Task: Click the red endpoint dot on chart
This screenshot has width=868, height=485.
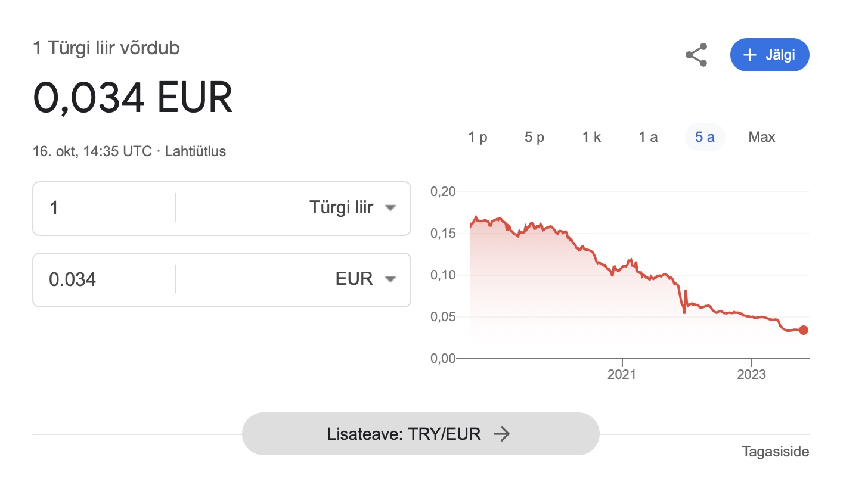Action: point(803,330)
